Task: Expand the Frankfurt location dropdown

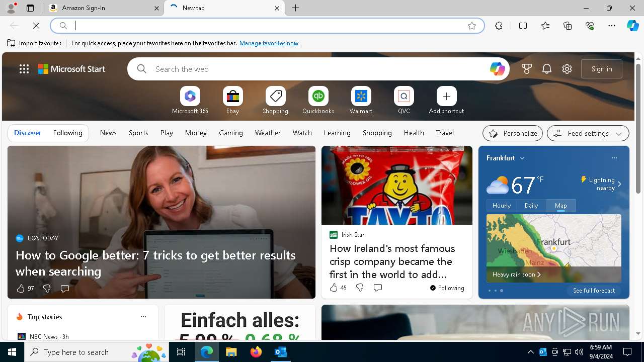Action: [x=522, y=158]
